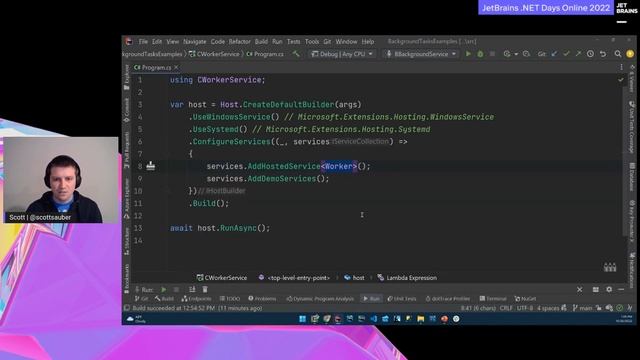Screen dimensions: 640x360
Task: Click the rerun green play in Run panel
Action: coord(164,289)
